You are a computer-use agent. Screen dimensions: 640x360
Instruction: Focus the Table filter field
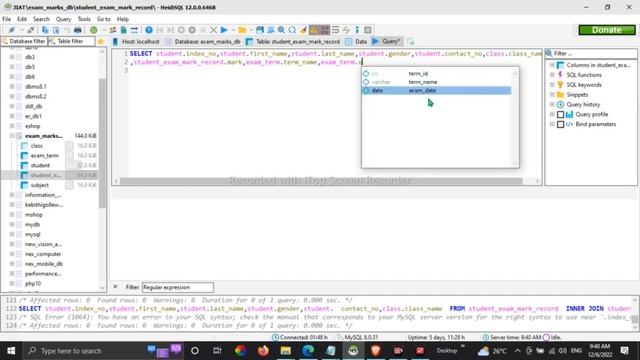pyautogui.click(x=72, y=42)
